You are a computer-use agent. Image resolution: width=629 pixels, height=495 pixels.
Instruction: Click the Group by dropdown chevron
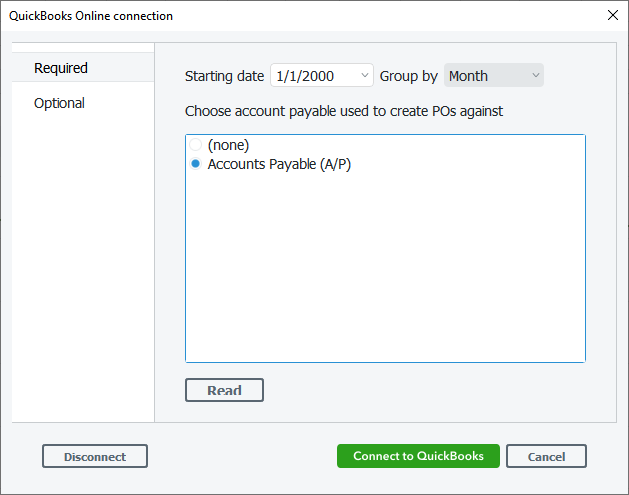pyautogui.click(x=535, y=76)
